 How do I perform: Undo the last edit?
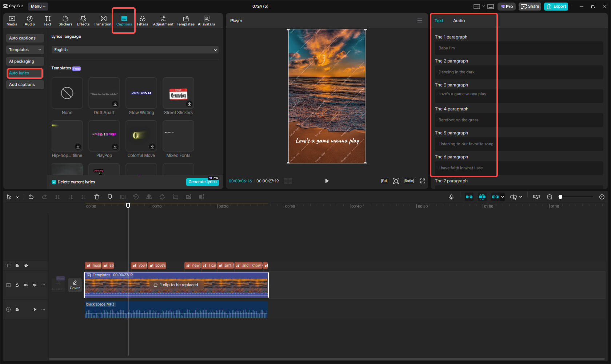point(31,197)
